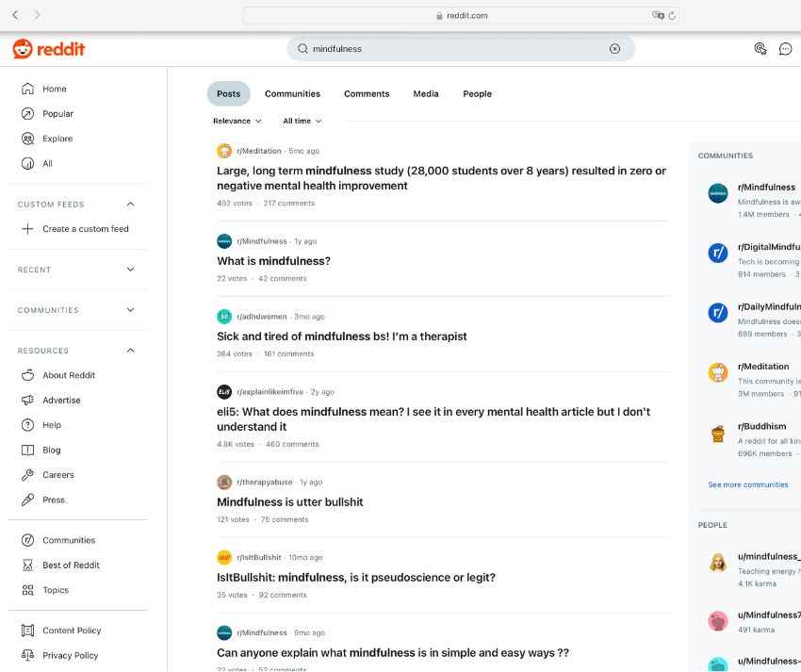Open r/Mindfulness in communities panel
The width and height of the screenshot is (801, 672).
tap(766, 187)
